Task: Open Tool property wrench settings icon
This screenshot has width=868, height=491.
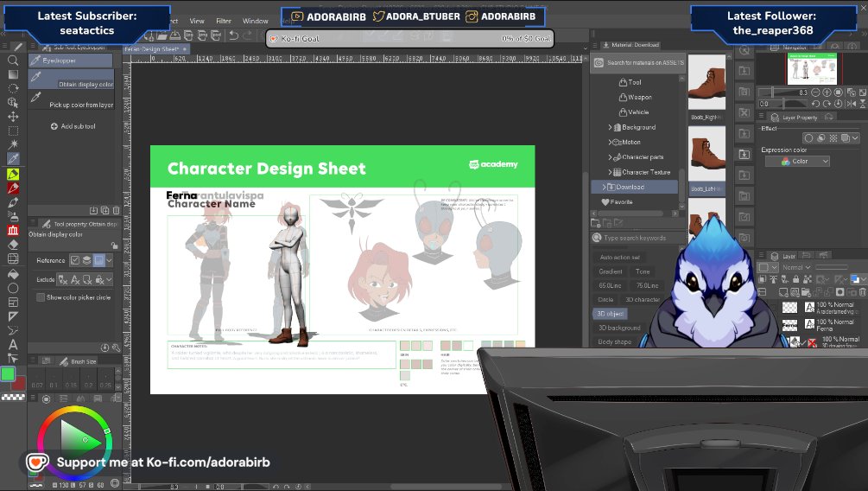Action: 116,348
